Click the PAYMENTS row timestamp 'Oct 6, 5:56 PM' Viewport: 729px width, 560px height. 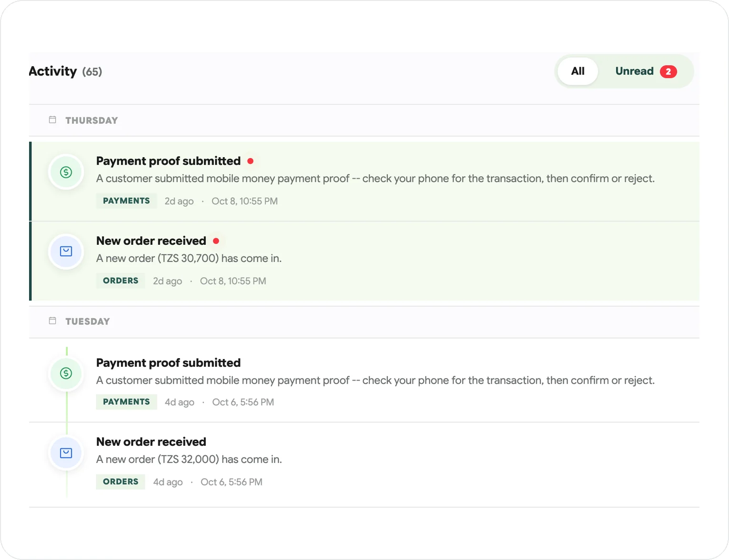click(x=243, y=402)
